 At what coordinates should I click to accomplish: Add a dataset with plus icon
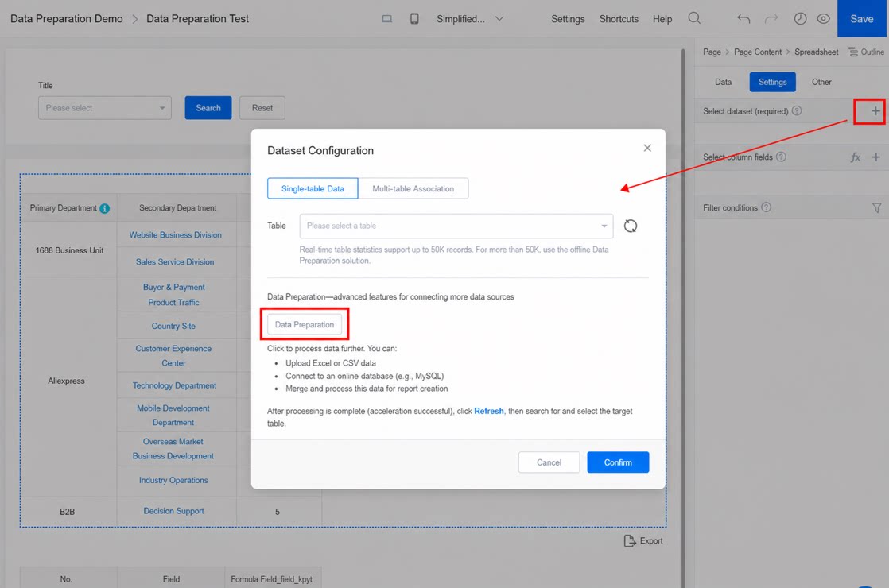(875, 111)
